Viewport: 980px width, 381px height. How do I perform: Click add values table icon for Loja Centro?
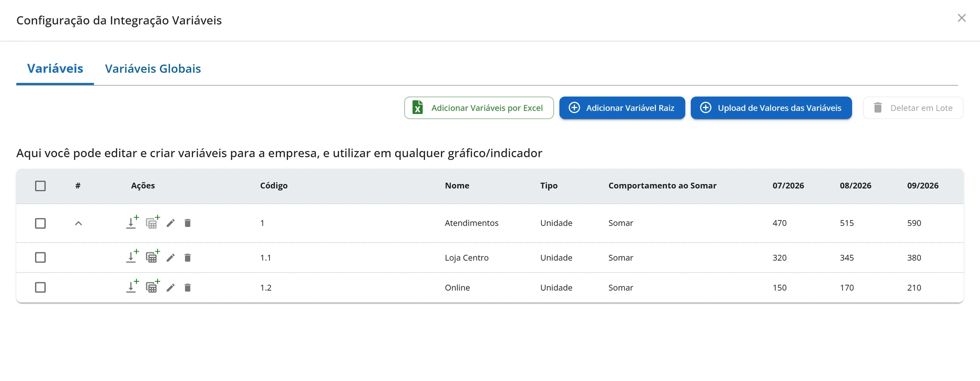[x=153, y=257]
